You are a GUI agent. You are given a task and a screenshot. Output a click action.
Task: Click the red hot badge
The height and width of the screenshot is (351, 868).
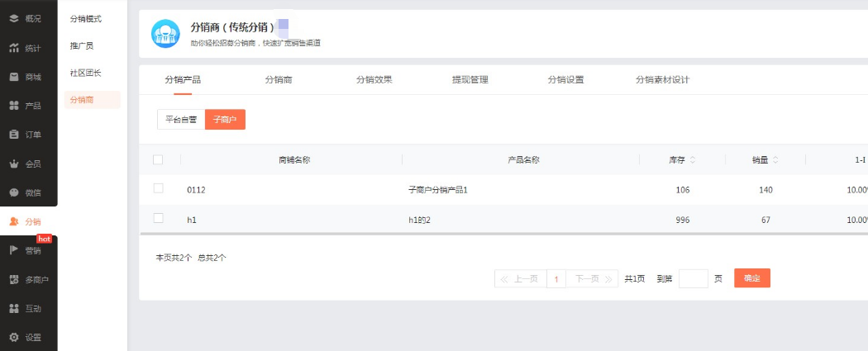pos(45,239)
